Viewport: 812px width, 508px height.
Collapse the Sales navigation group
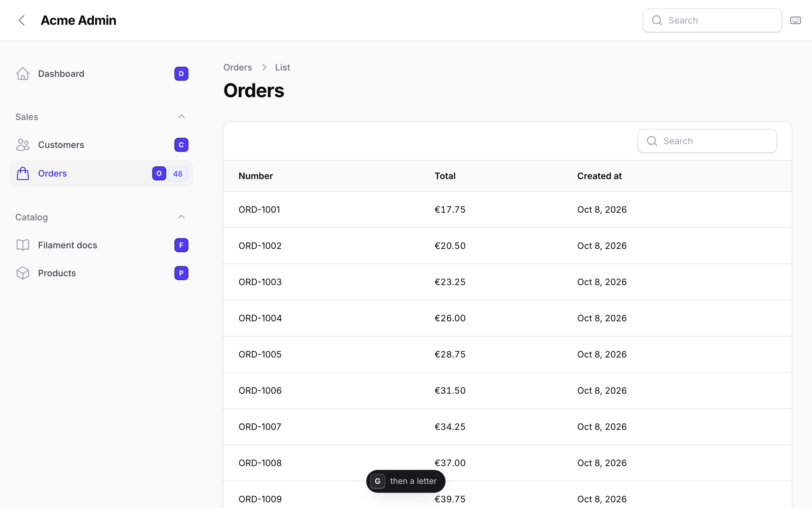[181, 117]
